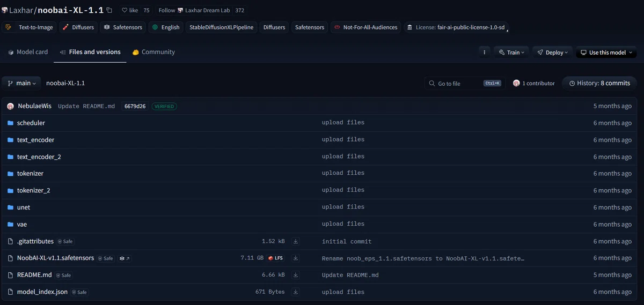Open the tokenizer folder
This screenshot has width=644, height=305.
click(x=30, y=174)
